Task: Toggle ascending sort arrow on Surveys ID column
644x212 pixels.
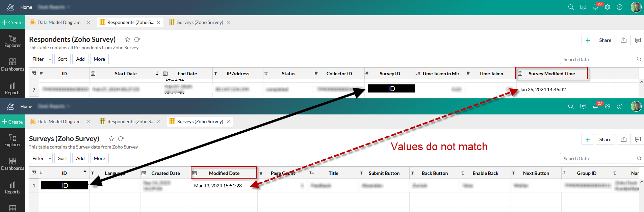Action: click(85, 173)
